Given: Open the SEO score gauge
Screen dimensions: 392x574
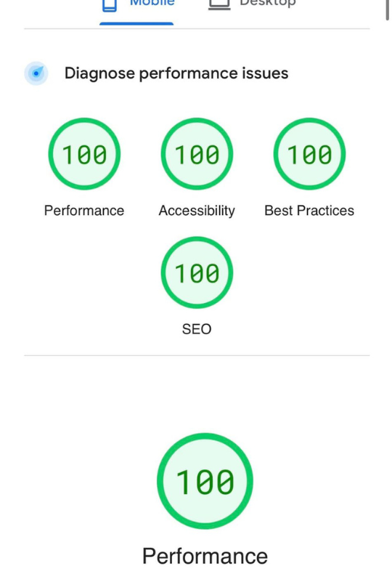Looking at the screenshot, I should (x=197, y=272).
